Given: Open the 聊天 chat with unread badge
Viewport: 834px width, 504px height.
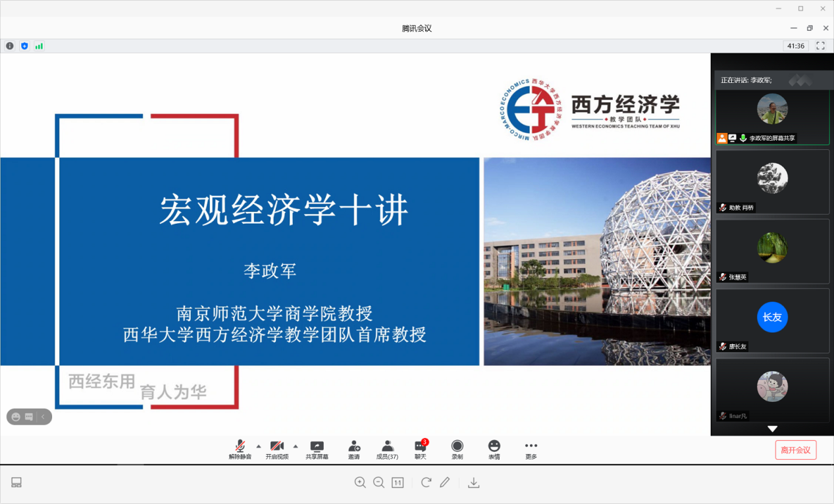Looking at the screenshot, I should [x=420, y=449].
